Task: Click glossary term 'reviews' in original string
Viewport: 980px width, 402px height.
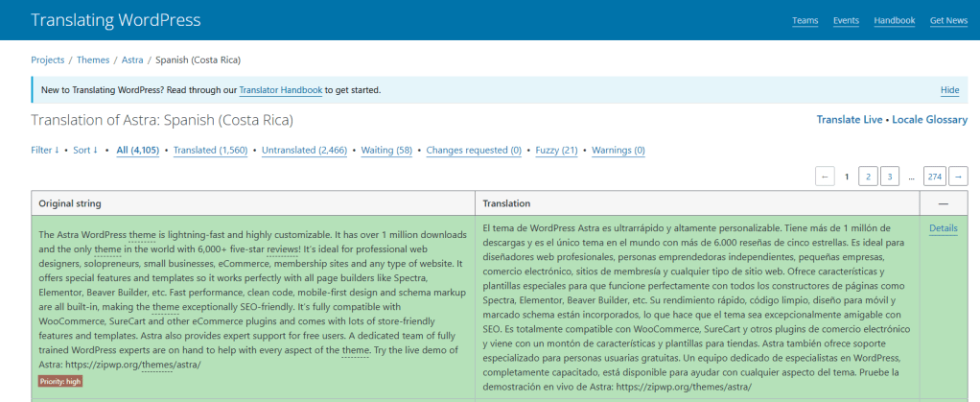Action: 283,249
